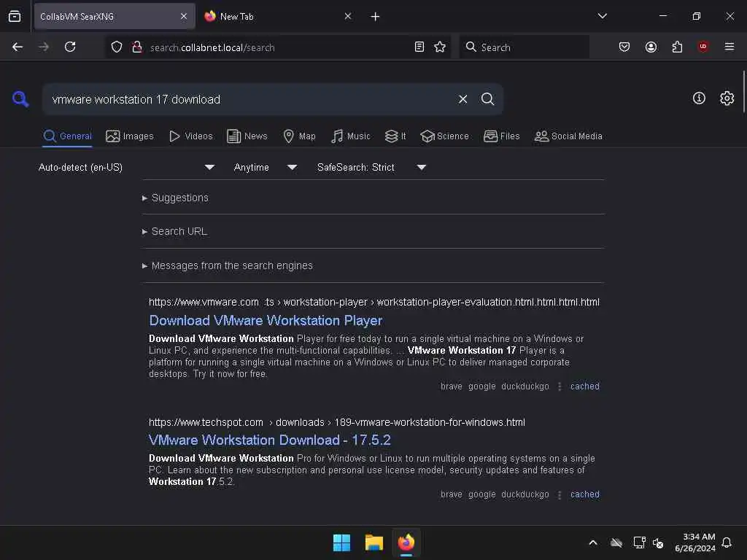Open uBlock Origin extension icon
The height and width of the screenshot is (560, 747).
click(x=703, y=47)
